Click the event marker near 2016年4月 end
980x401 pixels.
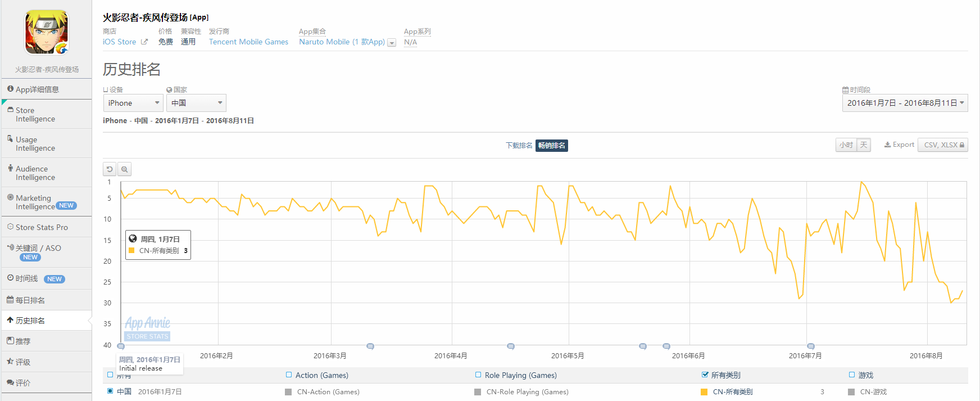[x=511, y=346]
